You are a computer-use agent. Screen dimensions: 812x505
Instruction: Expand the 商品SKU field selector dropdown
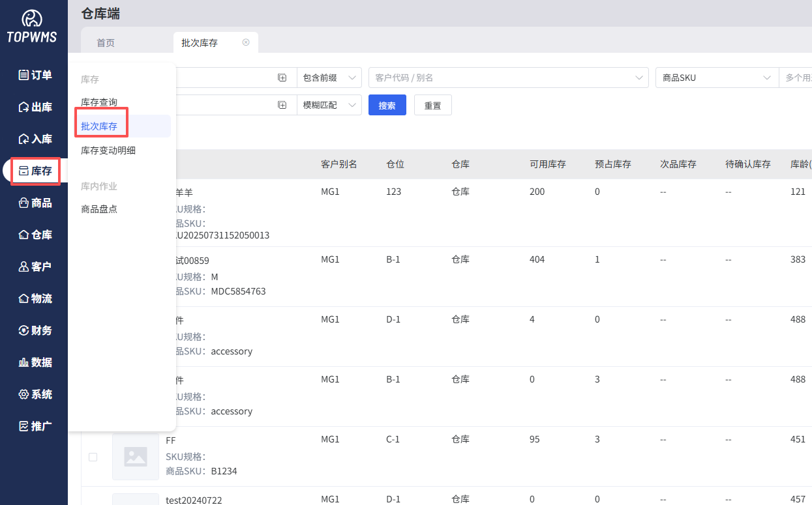coord(717,78)
